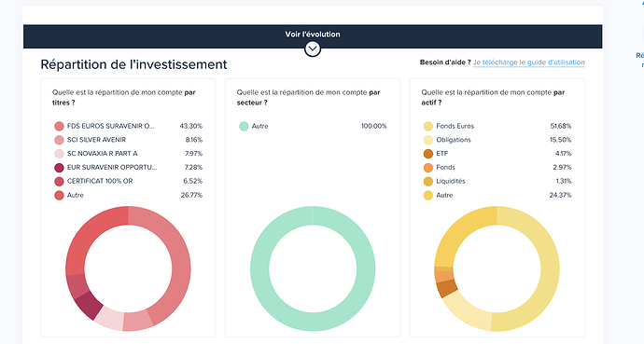Select the Fonds Euros legend dot
The image size is (644, 344).
[428, 126]
